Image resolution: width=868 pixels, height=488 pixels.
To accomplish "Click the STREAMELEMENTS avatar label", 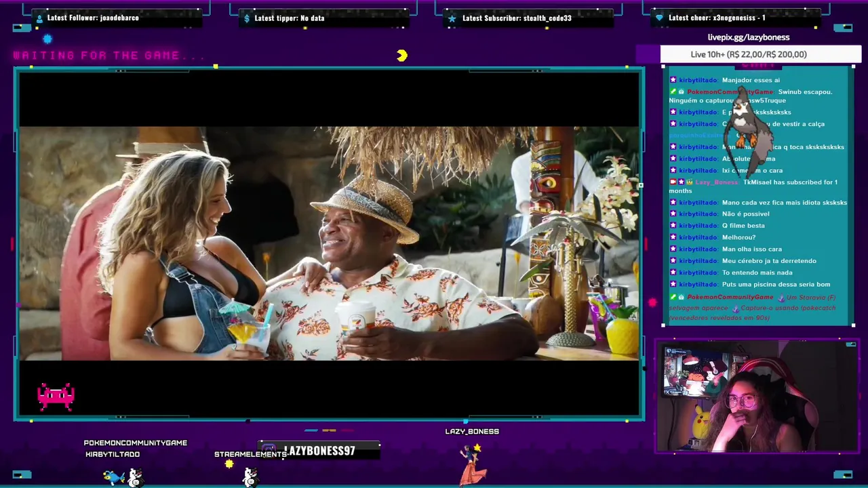I will point(251,454).
